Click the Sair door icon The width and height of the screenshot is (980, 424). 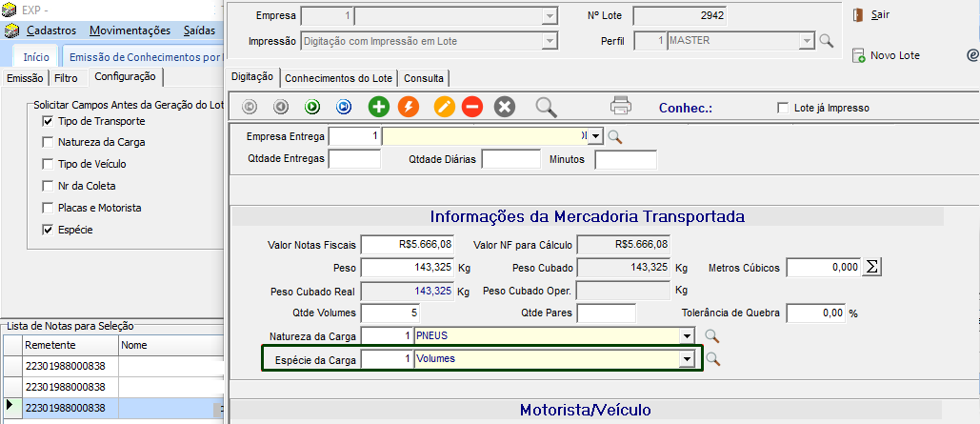[x=858, y=15]
